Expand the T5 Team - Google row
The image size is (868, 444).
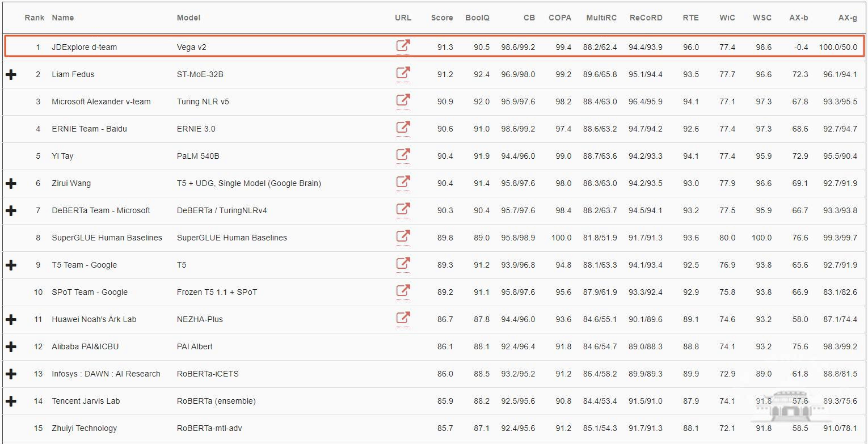pyautogui.click(x=11, y=265)
